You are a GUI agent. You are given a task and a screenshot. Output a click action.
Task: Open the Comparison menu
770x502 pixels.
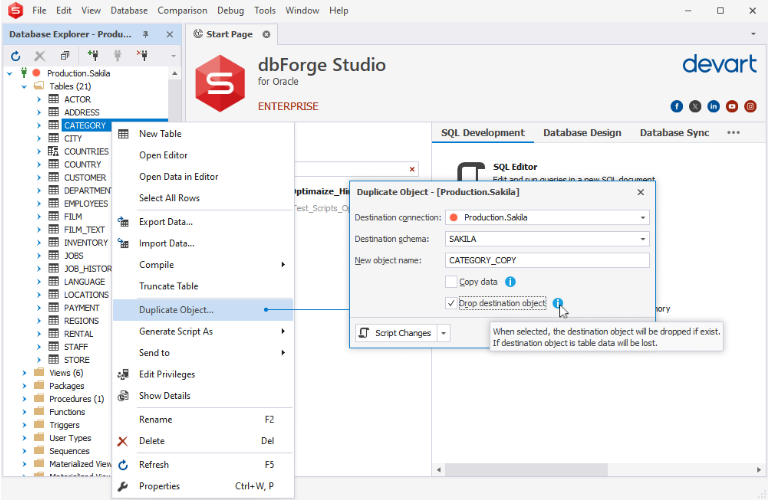[182, 10]
